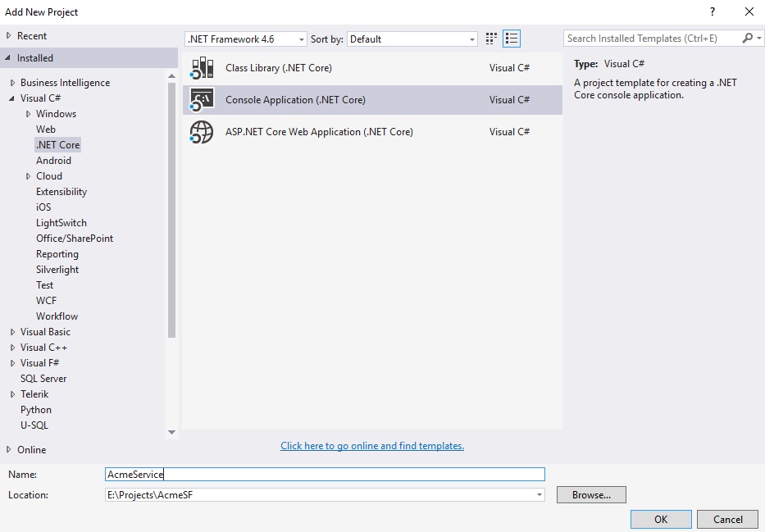
Task: Select the Python category
Action: (35, 410)
